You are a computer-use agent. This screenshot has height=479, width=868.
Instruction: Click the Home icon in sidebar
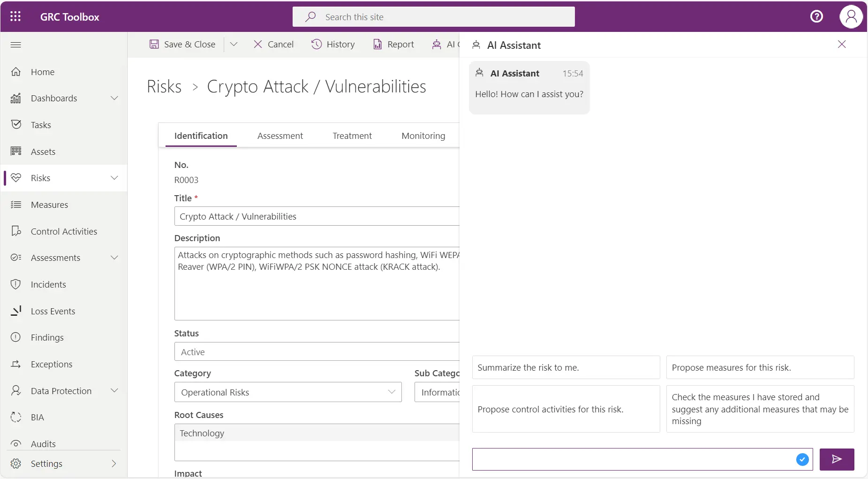(x=16, y=72)
